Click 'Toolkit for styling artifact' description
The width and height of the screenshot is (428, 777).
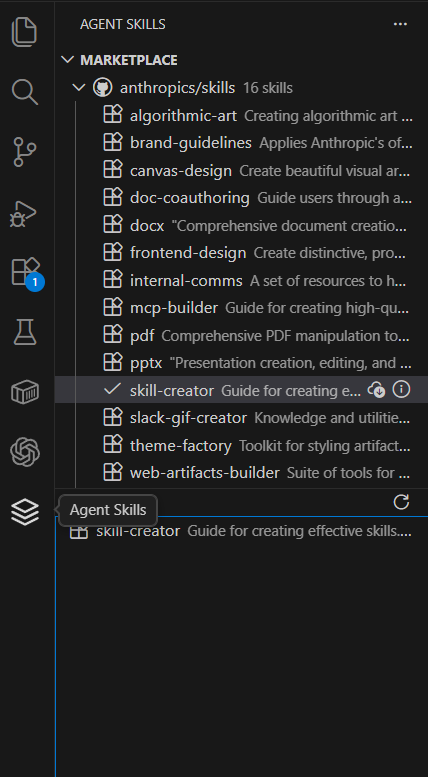tap(325, 446)
